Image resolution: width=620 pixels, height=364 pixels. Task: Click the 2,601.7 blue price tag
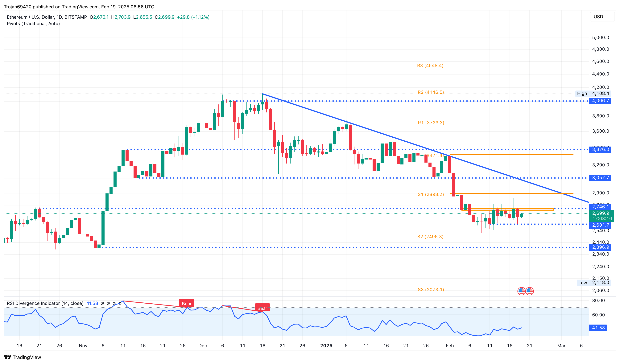(x=600, y=225)
